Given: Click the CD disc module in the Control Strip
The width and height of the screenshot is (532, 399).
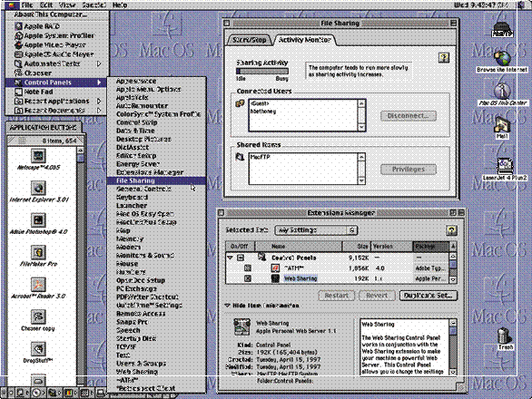Looking at the screenshot, I should click(x=36, y=393).
